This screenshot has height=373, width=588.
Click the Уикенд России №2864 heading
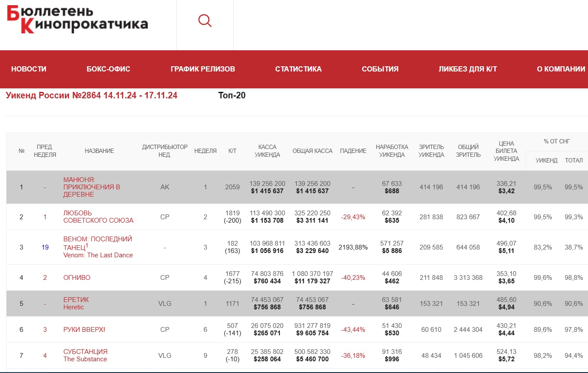tap(91, 95)
